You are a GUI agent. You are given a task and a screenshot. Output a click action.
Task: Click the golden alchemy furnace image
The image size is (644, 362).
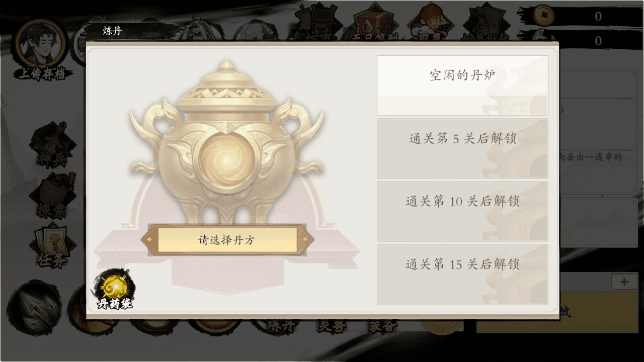pyautogui.click(x=227, y=142)
